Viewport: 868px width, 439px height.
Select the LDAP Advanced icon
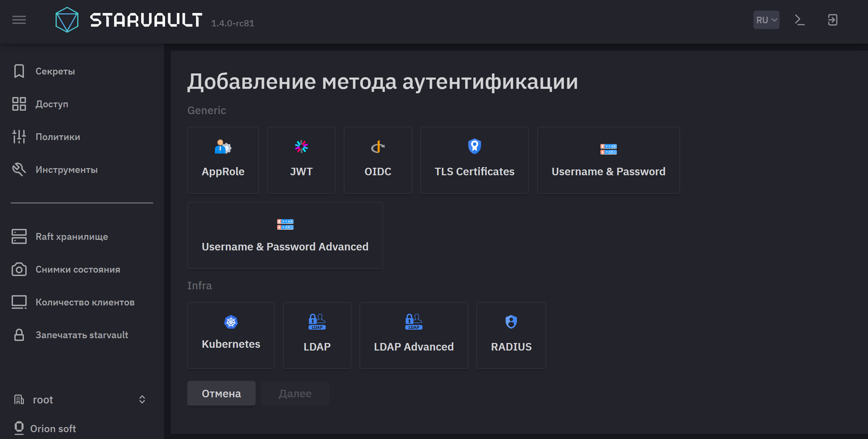coord(414,321)
